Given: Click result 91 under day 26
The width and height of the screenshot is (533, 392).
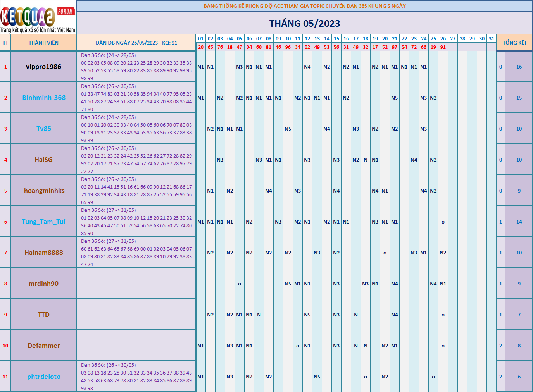Looking at the screenshot, I should pyautogui.click(x=443, y=47).
